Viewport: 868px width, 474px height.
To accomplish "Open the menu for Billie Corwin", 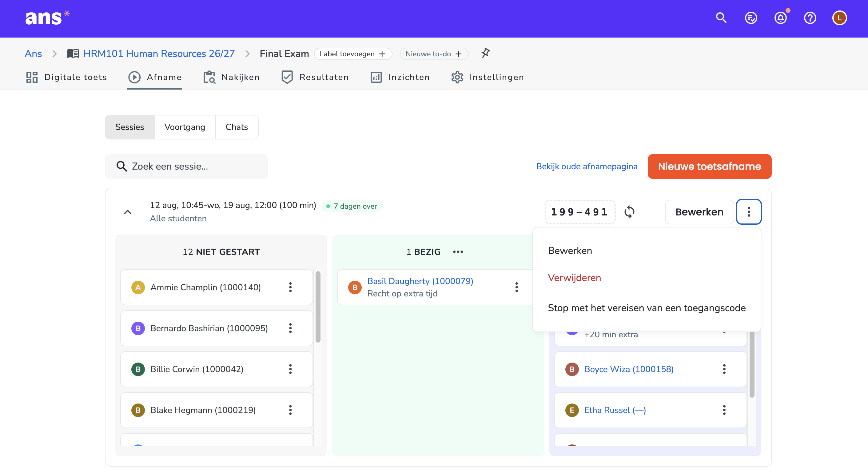I will point(290,369).
